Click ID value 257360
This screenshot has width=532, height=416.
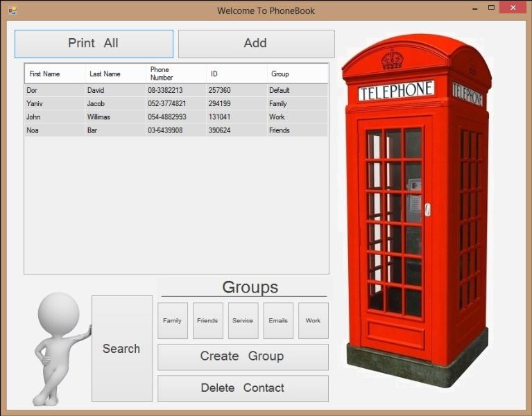pyautogui.click(x=237, y=90)
